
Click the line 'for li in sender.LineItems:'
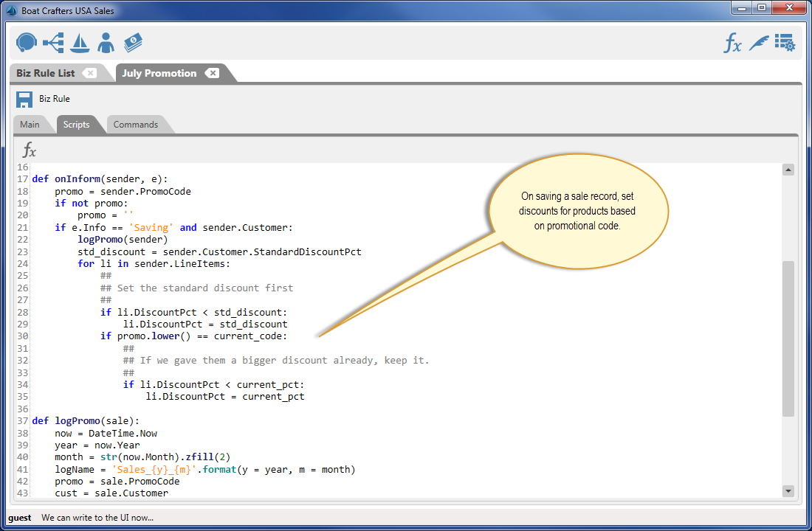154,264
